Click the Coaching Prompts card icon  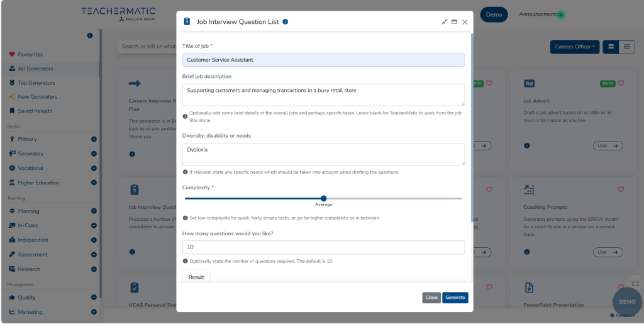pos(528,190)
